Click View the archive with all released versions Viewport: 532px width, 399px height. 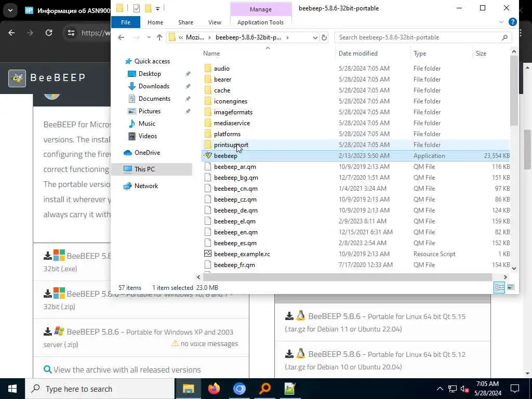(127, 369)
